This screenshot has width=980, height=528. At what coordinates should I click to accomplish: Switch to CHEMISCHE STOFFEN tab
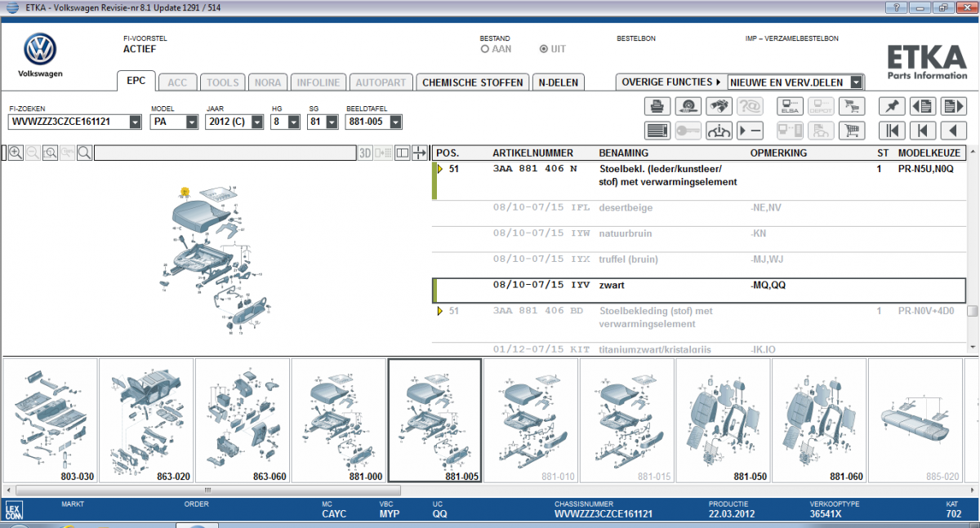[x=472, y=82]
